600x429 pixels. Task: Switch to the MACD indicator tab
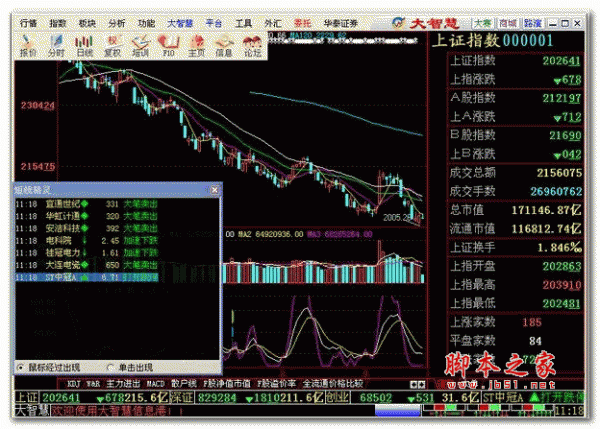point(155,384)
